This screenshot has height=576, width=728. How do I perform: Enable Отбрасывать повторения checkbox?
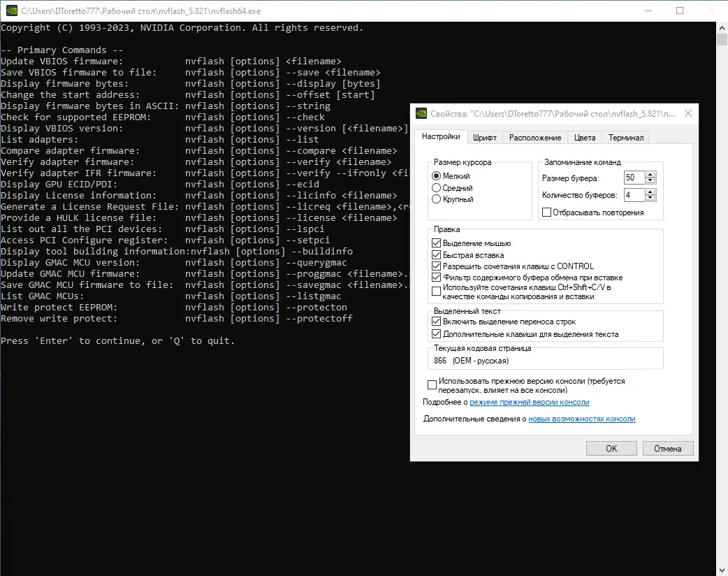(546, 213)
